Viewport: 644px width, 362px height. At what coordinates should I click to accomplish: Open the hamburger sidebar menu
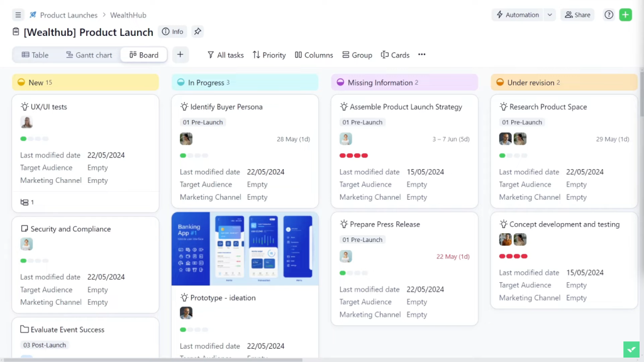(x=18, y=15)
